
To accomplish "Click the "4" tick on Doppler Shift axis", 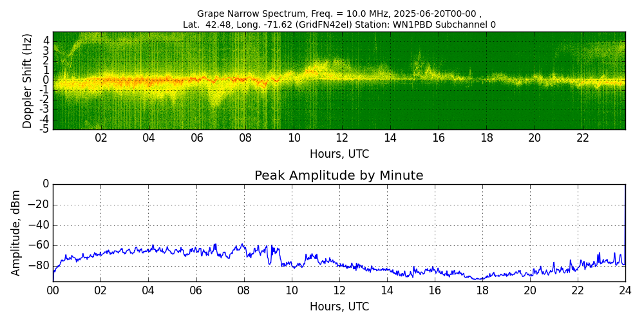I will point(46,40).
